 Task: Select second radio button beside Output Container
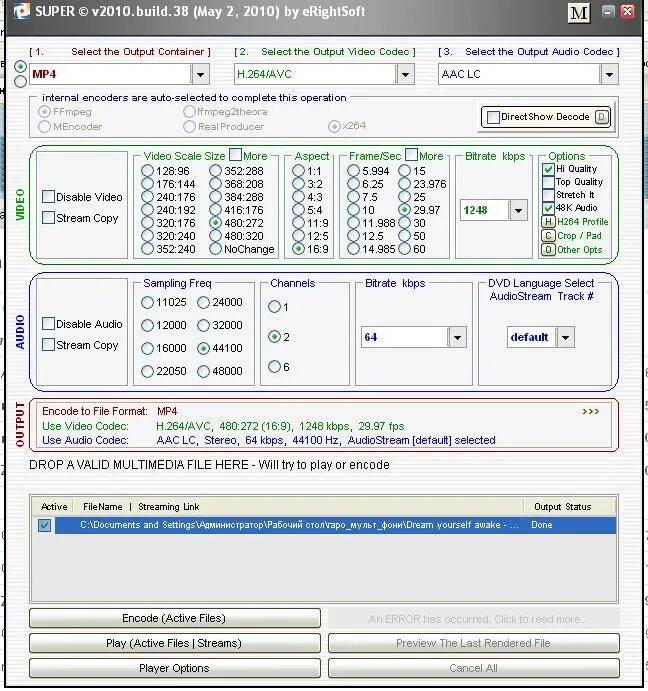(20, 82)
